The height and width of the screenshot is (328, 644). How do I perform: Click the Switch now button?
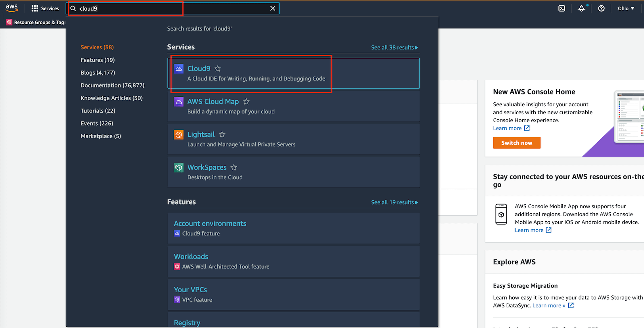[517, 143]
